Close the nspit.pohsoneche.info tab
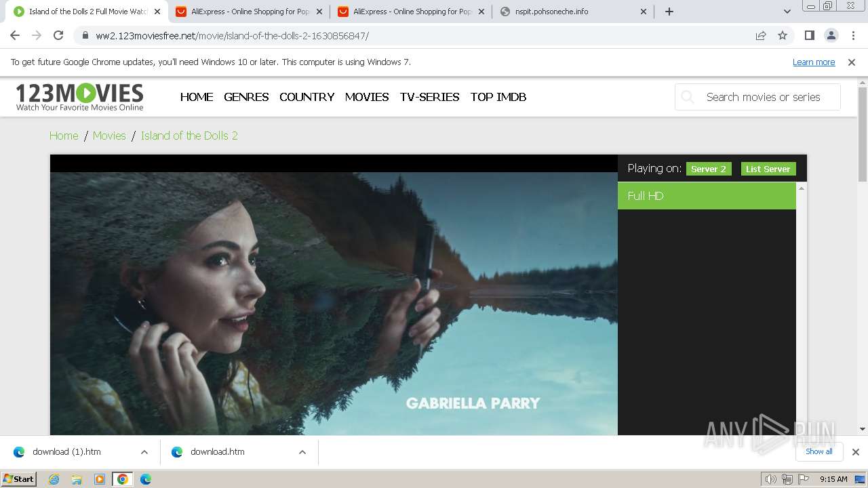 [x=644, y=12]
